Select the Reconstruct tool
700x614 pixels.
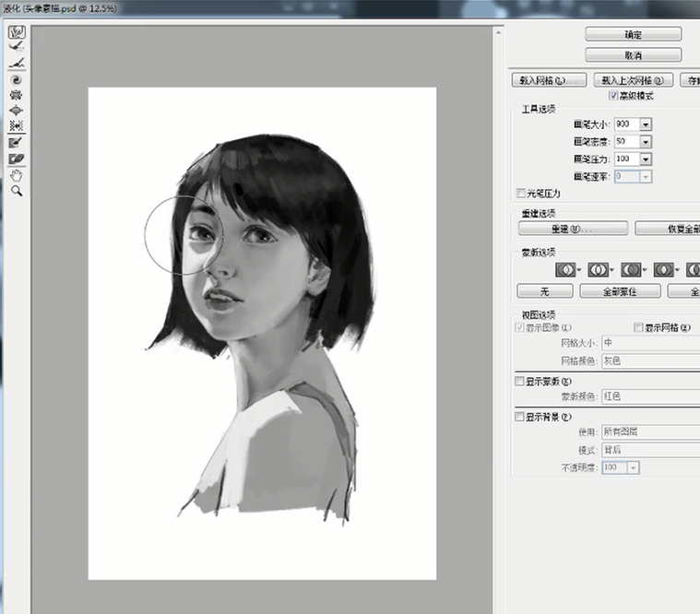click(16, 46)
